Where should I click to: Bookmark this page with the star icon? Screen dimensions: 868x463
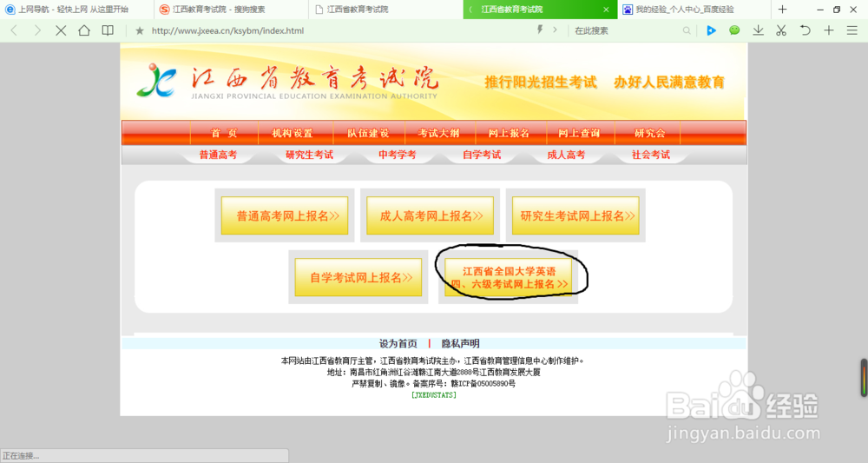click(140, 31)
